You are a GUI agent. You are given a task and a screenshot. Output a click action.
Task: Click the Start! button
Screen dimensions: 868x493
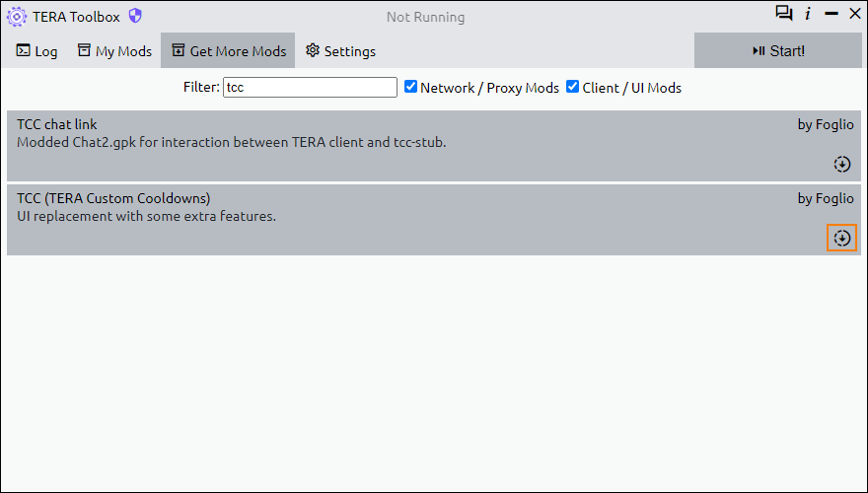[778, 51]
